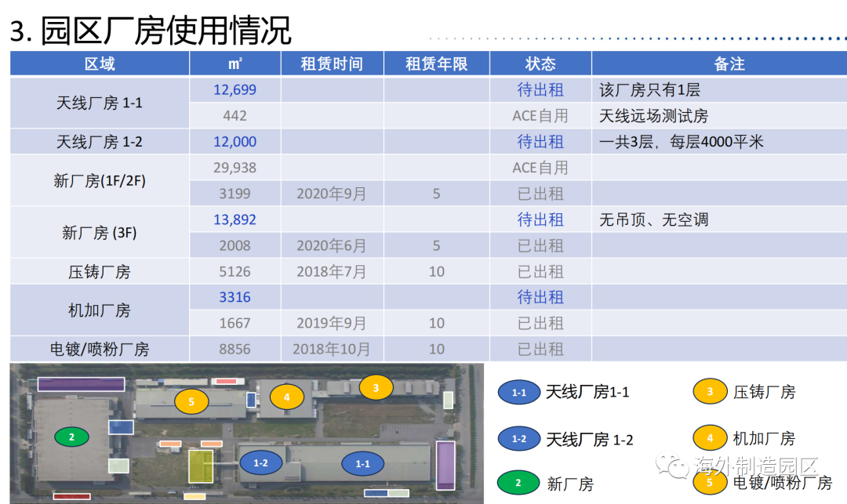
Task: Select the area value 1667
Action: (x=235, y=323)
